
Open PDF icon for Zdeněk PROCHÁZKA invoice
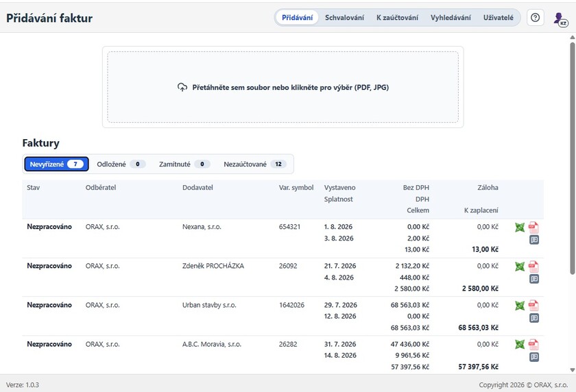click(x=533, y=267)
